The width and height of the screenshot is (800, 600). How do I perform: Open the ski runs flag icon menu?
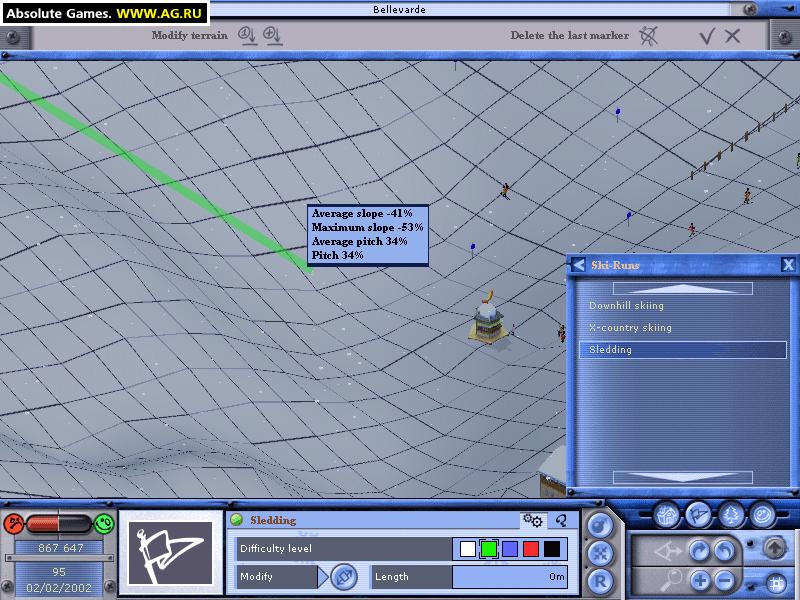pos(698,516)
